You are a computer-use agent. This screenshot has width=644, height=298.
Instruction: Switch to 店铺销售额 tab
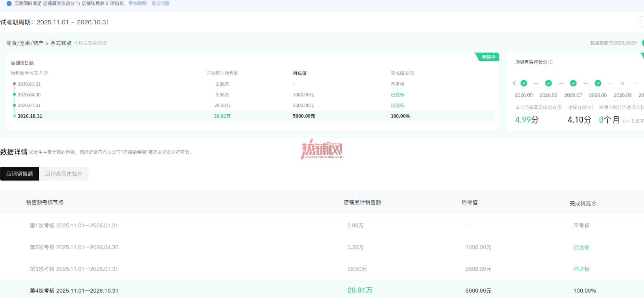click(20, 174)
